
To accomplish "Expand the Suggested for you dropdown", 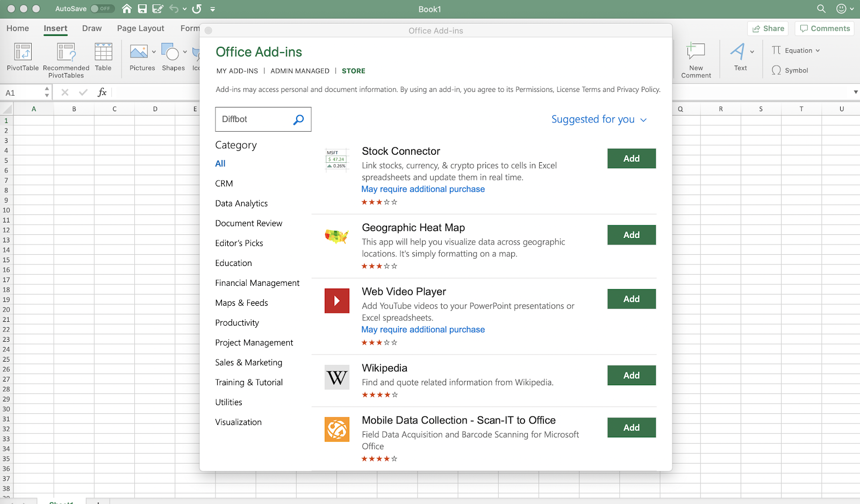I will click(599, 119).
